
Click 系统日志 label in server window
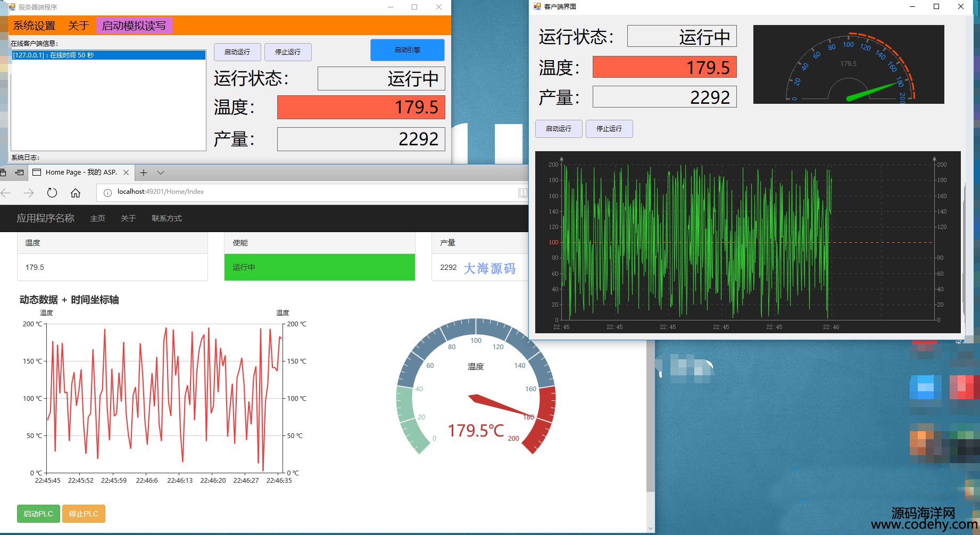[26, 158]
